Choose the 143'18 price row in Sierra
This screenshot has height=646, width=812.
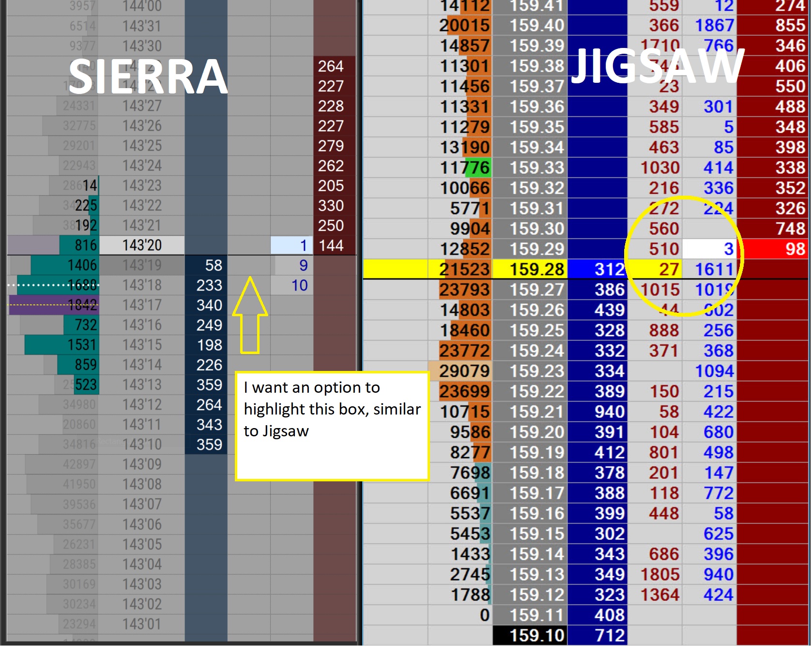(142, 285)
